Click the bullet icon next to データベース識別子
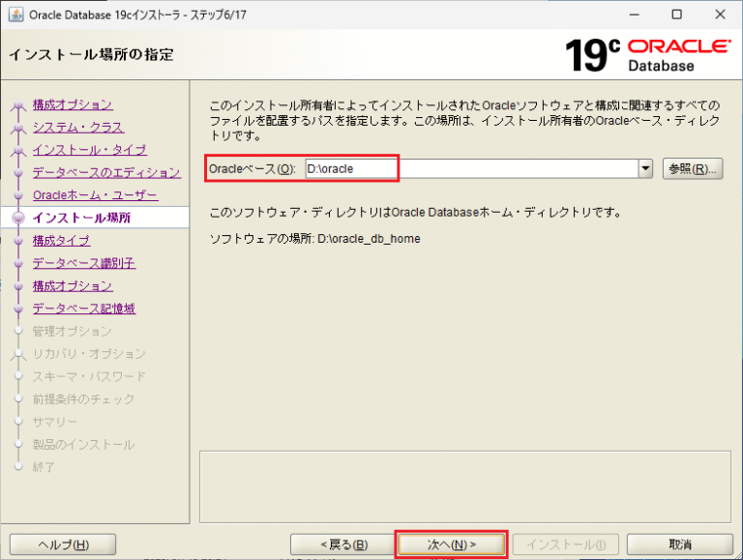Viewport: 743px width, 560px height. 18,263
